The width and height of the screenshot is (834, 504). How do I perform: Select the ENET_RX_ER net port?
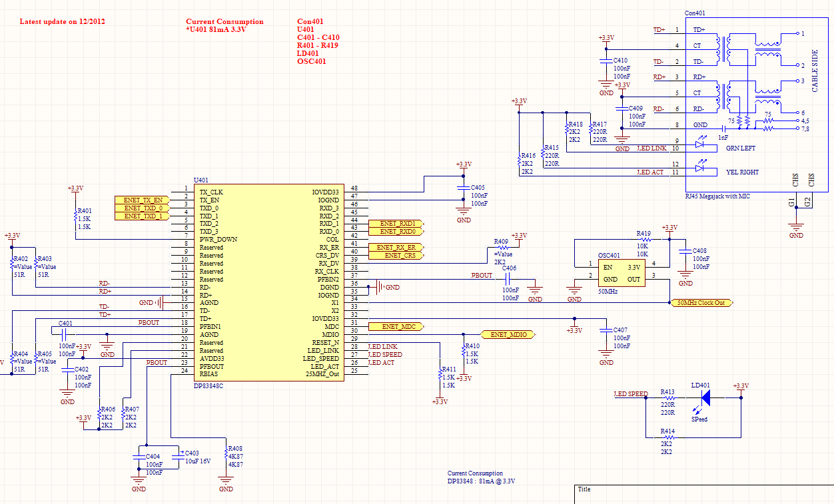(x=398, y=248)
